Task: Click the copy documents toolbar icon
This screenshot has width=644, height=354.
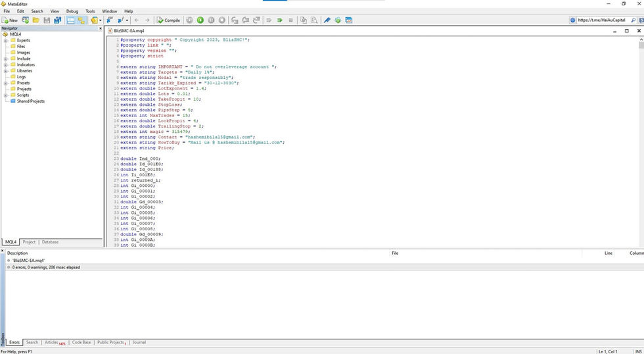Action: [x=304, y=20]
